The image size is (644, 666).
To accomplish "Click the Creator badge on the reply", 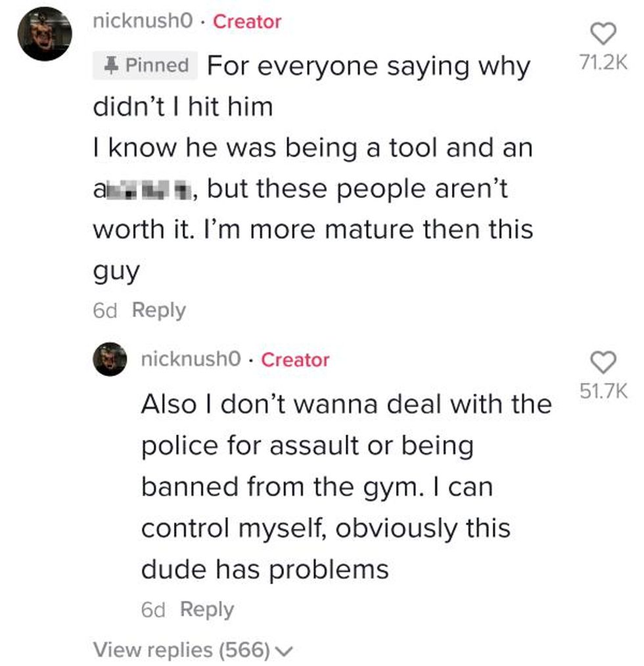I will click(295, 360).
